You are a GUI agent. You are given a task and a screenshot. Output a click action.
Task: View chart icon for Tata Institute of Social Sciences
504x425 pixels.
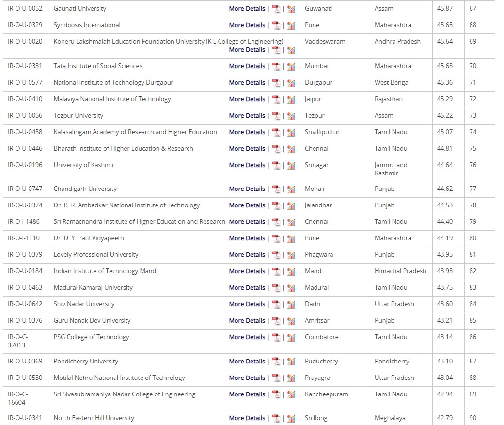pos(291,66)
